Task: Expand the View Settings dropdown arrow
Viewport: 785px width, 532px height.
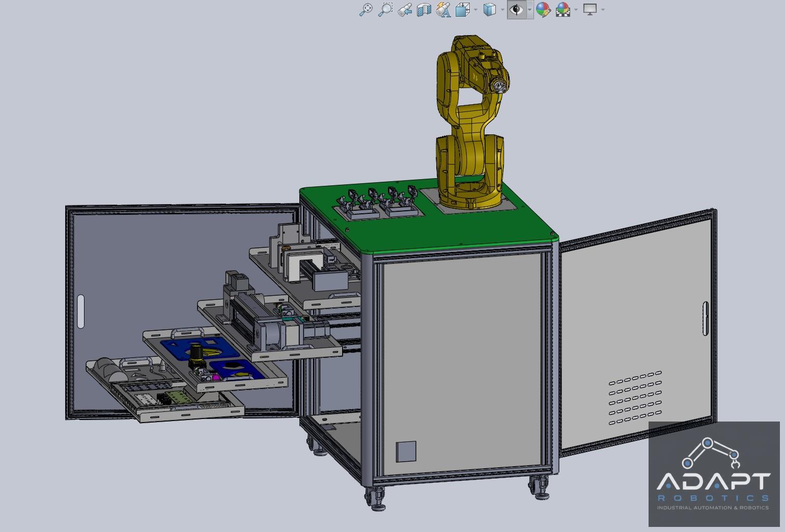Action: tap(603, 10)
